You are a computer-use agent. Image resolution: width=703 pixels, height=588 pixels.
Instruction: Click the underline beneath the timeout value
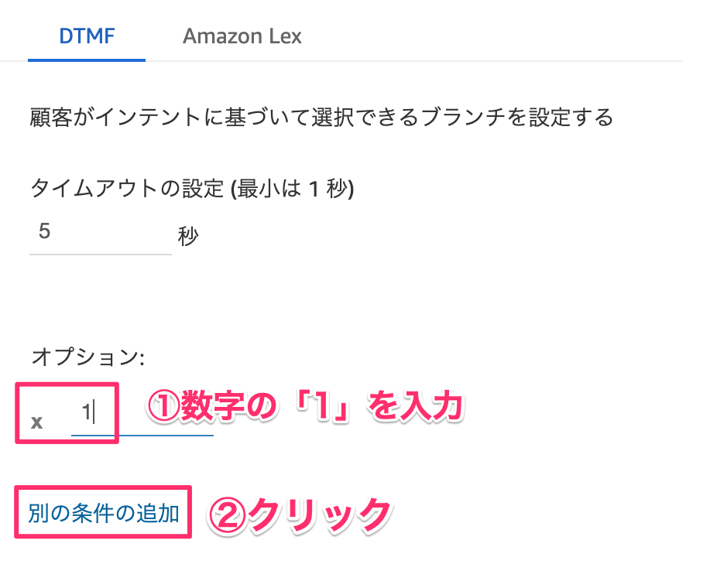point(101,254)
